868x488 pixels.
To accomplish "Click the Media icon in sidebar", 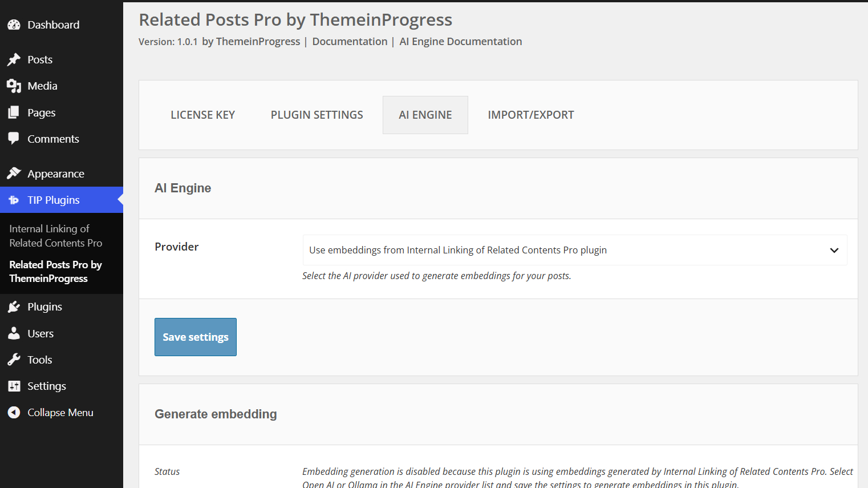I will pyautogui.click(x=14, y=86).
